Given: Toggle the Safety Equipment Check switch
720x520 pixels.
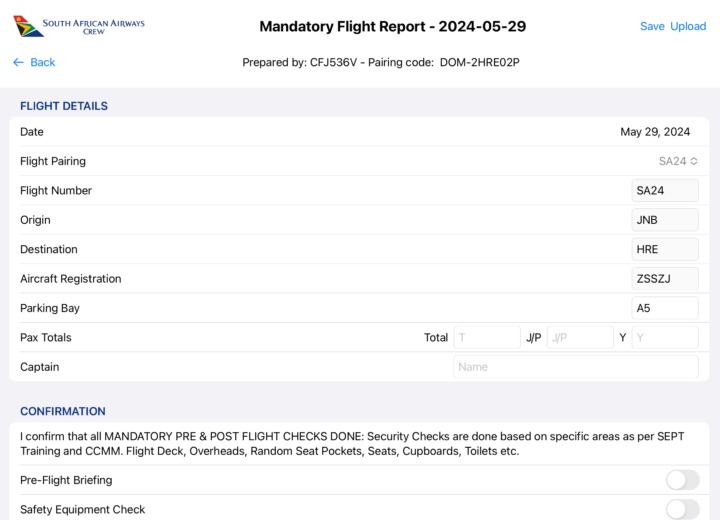Looking at the screenshot, I should 682,509.
